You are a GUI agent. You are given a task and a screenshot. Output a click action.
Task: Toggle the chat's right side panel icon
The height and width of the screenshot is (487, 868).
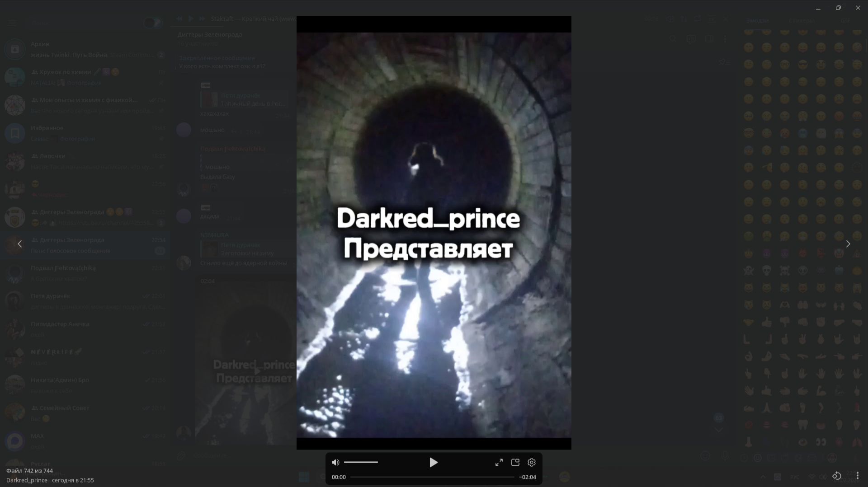tap(709, 39)
